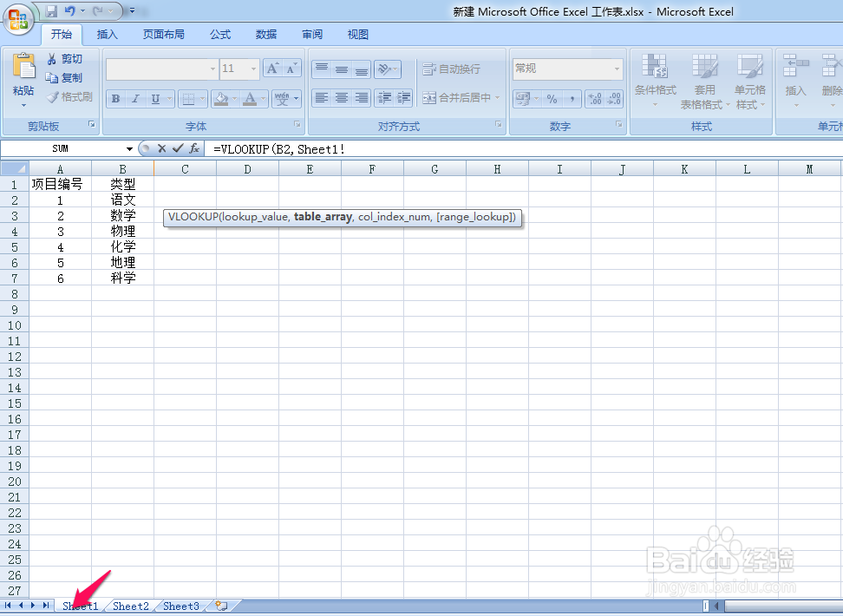The height and width of the screenshot is (616, 843).
Task: Apply font color letter A
Action: [x=250, y=98]
